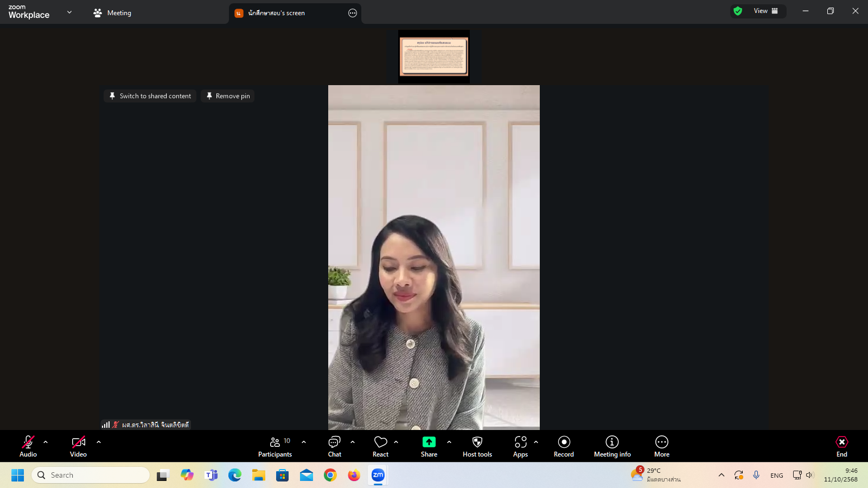Open options on the shared screen tab
The width and height of the screenshot is (868, 488).
click(353, 13)
